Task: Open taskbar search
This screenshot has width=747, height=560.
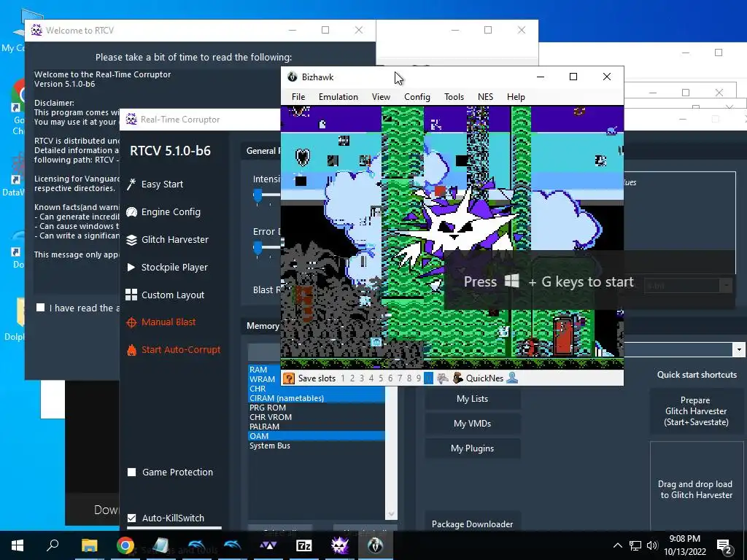Action: (53, 545)
